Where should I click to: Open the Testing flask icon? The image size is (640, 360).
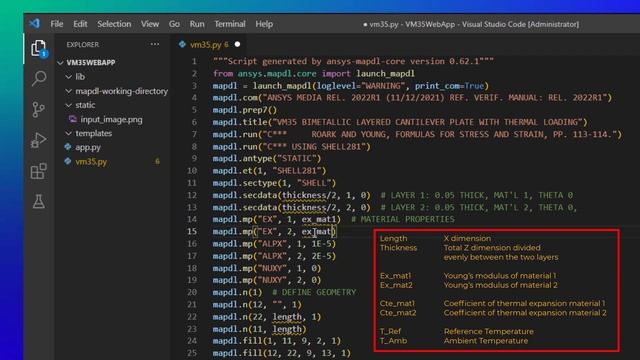click(x=39, y=202)
